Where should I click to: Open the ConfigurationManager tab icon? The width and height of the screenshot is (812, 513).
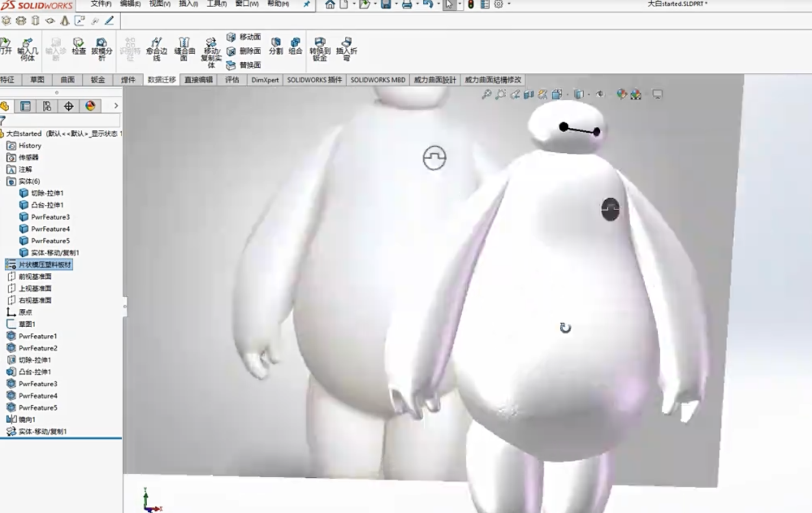pyautogui.click(x=47, y=106)
